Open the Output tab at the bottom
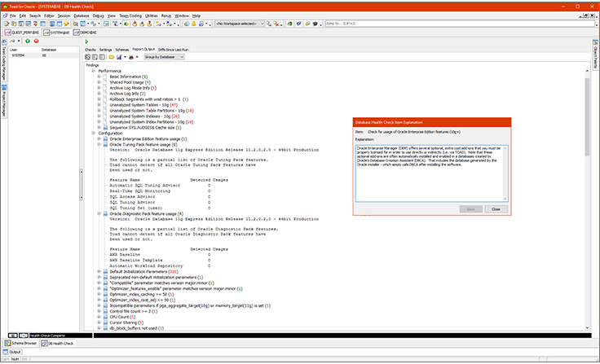The height and width of the screenshot is (364, 600). pos(12,352)
